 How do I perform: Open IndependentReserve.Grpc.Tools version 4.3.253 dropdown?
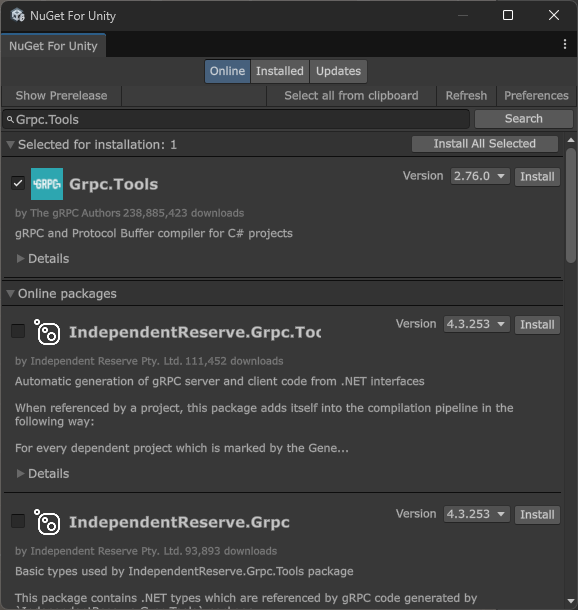pyautogui.click(x=476, y=324)
